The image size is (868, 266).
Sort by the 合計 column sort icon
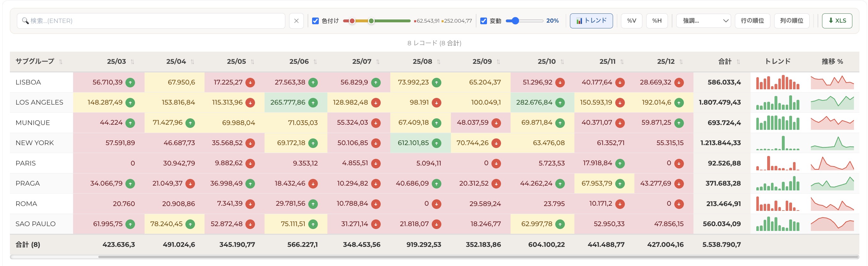pos(738,62)
